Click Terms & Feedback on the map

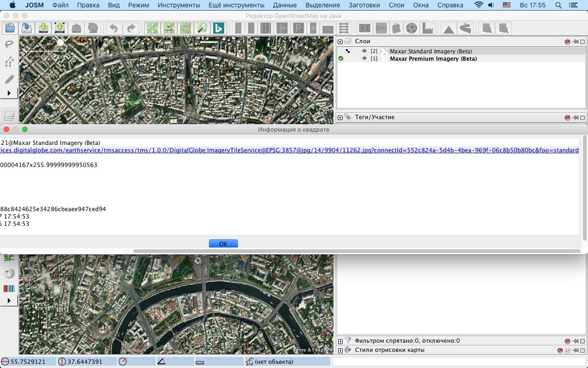(x=313, y=350)
